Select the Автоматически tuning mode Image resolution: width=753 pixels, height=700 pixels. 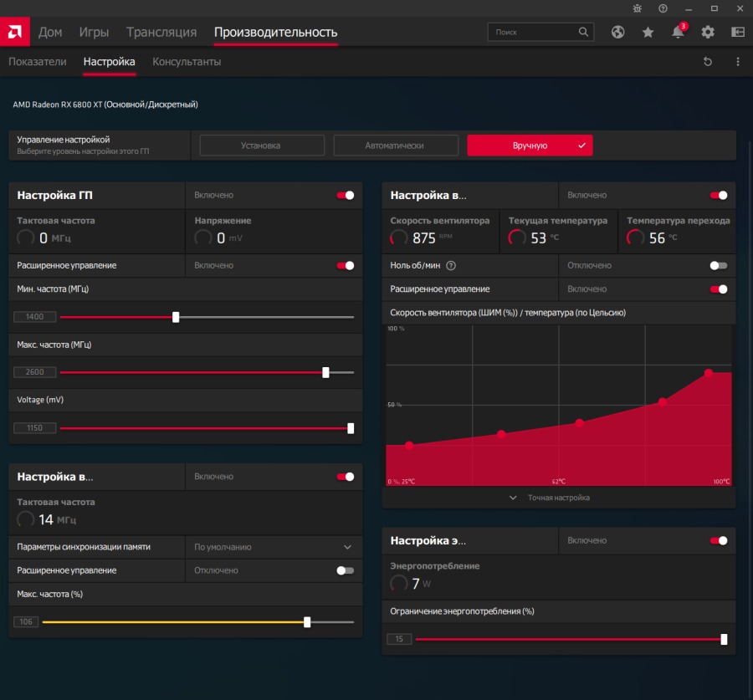click(396, 146)
